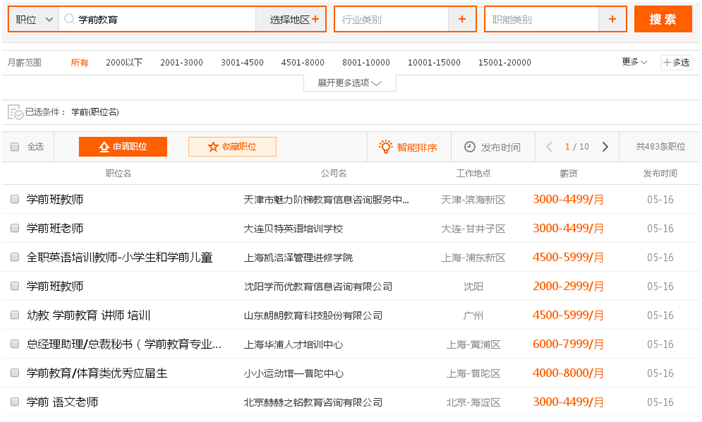Select the 所有 salary filter
The height and width of the screenshot is (422, 702).
pos(79,62)
